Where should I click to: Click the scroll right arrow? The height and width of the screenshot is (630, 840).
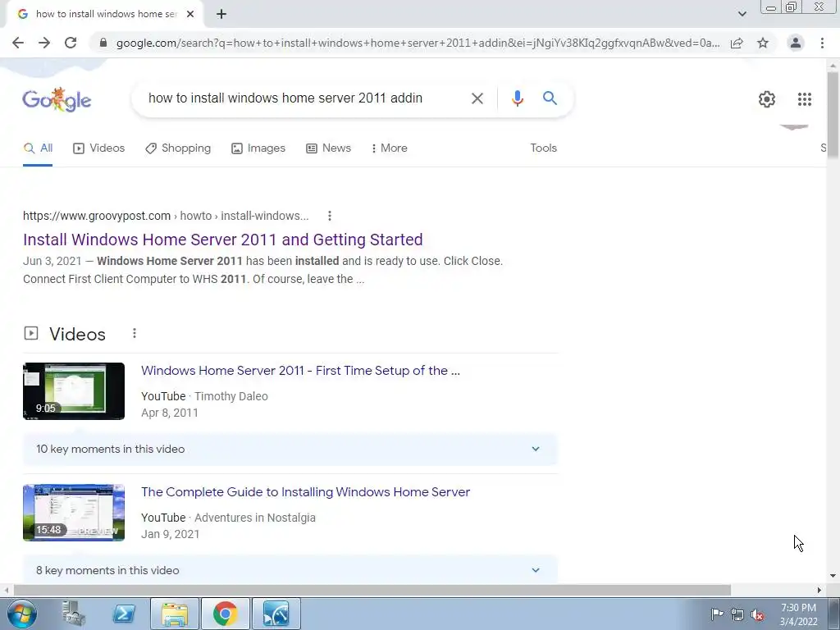[x=819, y=590]
